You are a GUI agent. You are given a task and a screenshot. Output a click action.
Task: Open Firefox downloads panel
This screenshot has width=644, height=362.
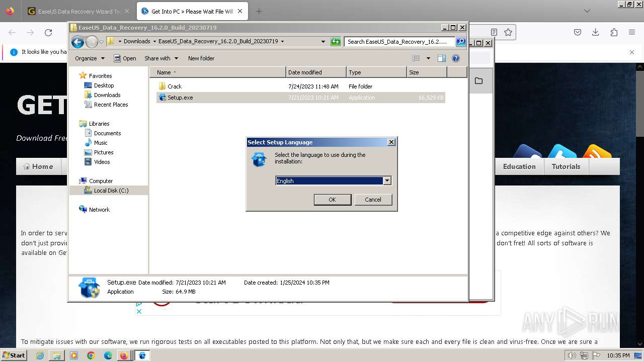[596, 32]
